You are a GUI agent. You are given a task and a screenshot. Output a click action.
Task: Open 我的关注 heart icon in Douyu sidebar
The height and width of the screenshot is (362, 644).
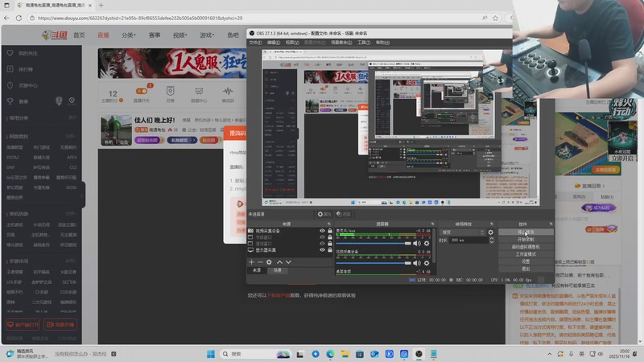pos(10,53)
